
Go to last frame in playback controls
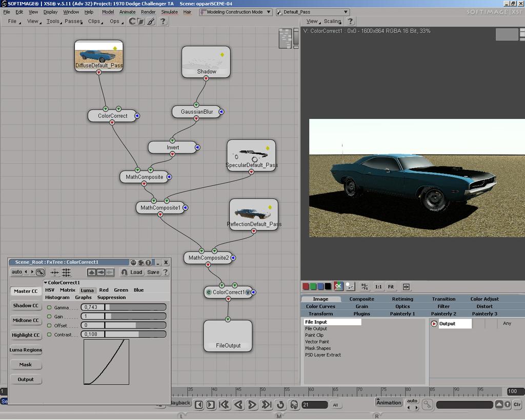click(x=267, y=405)
